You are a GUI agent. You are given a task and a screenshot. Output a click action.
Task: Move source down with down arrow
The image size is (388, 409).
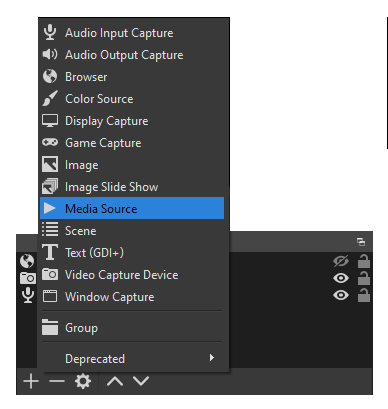coord(141,381)
